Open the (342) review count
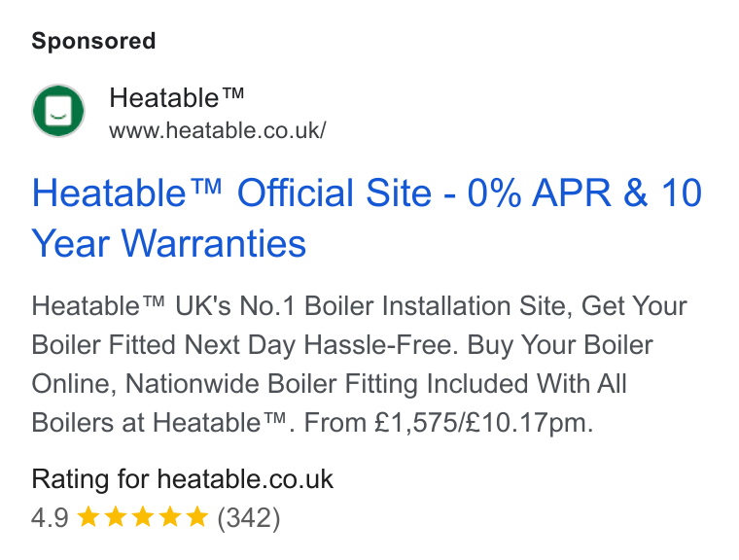The image size is (739, 560). [x=248, y=517]
